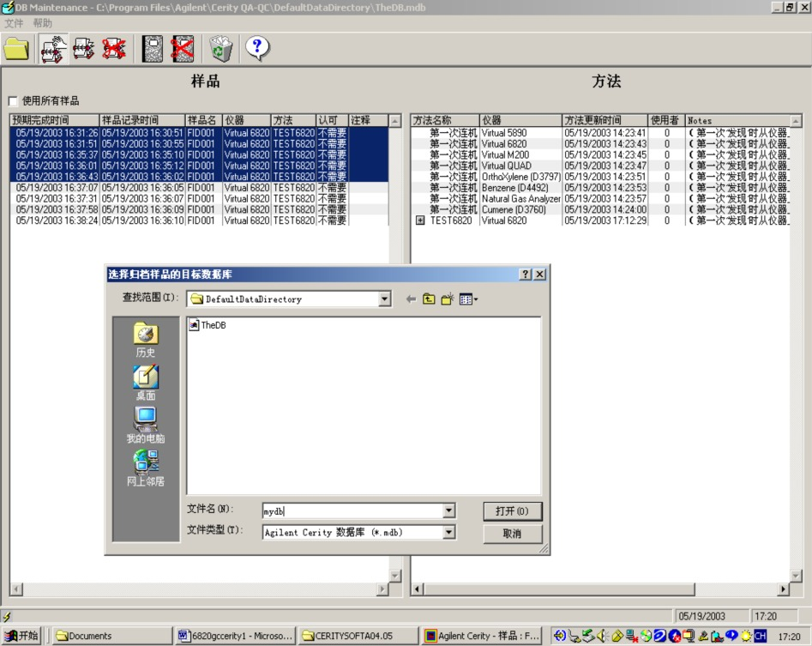Click the network computer with red X tray icon
This screenshot has height=646, width=812.
tap(631, 636)
